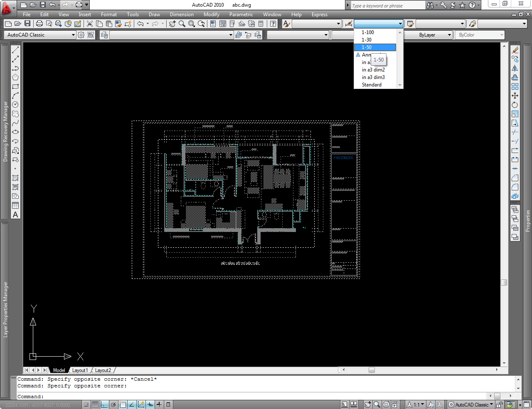Click the Workspace Settings gear icon
The height and width of the screenshot is (409, 532).
tap(81, 35)
